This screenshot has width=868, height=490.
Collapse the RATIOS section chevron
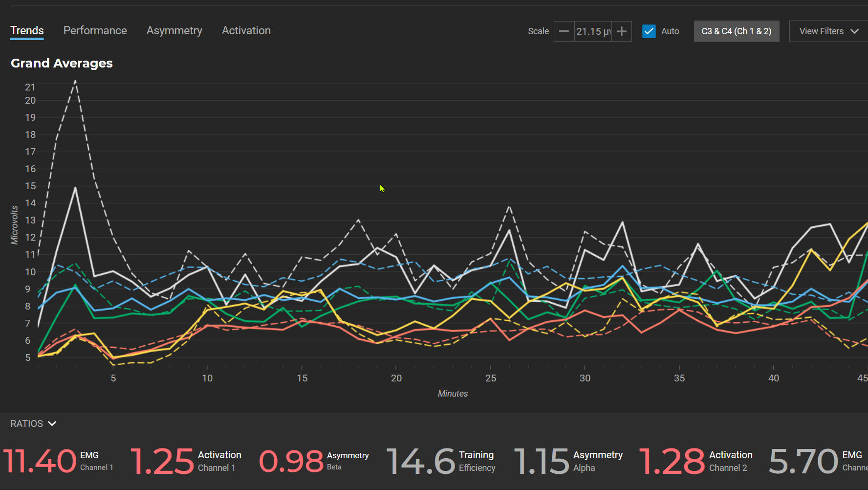coord(52,423)
